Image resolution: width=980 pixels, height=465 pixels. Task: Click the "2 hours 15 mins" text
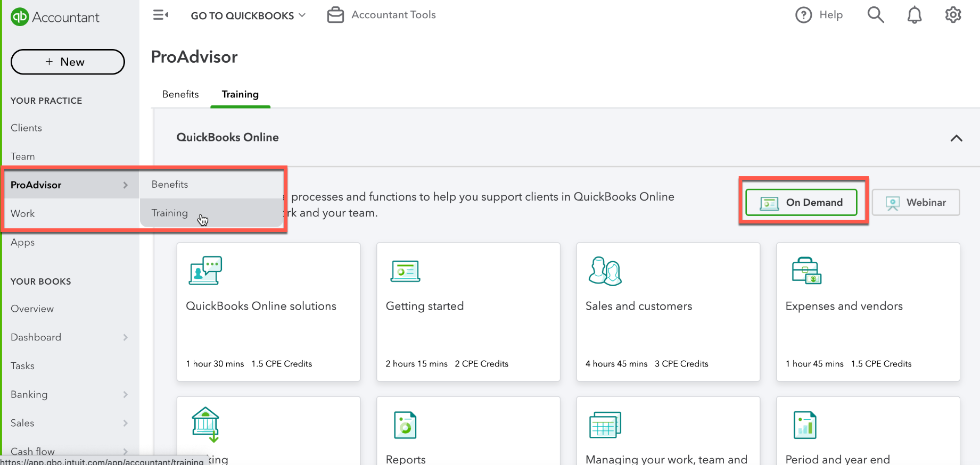pyautogui.click(x=417, y=364)
